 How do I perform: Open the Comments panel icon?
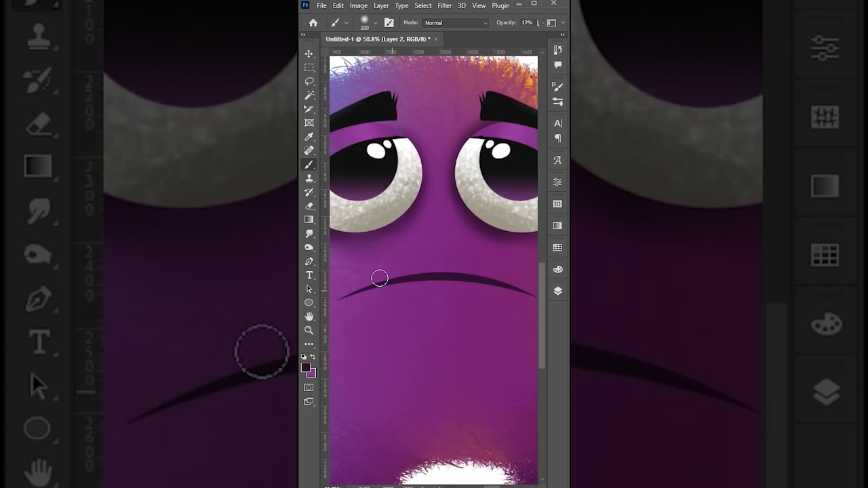(x=557, y=65)
